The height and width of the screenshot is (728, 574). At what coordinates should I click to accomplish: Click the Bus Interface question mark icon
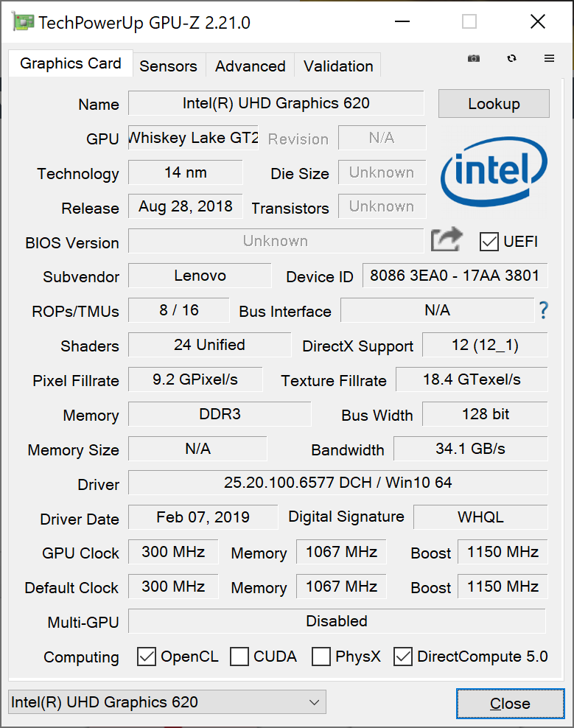[x=544, y=310]
